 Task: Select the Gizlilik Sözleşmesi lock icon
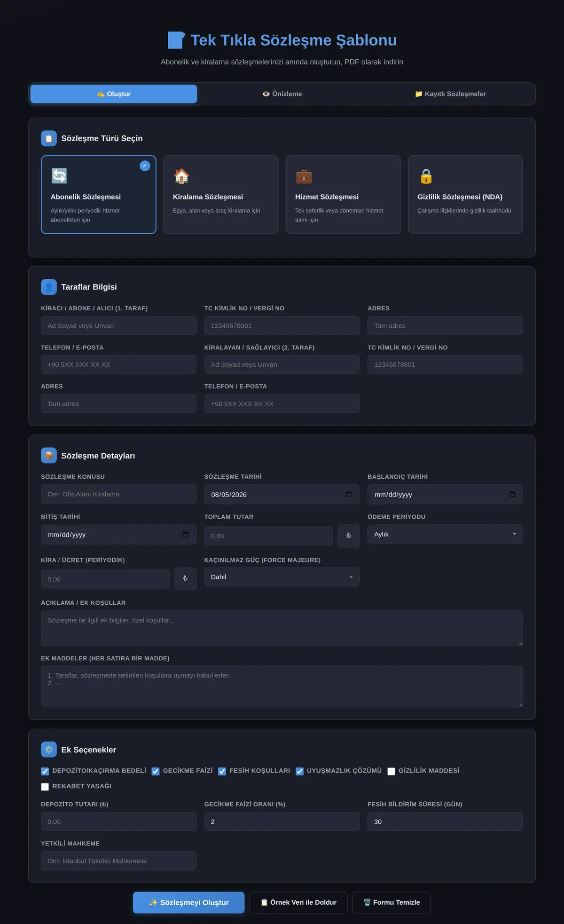426,176
